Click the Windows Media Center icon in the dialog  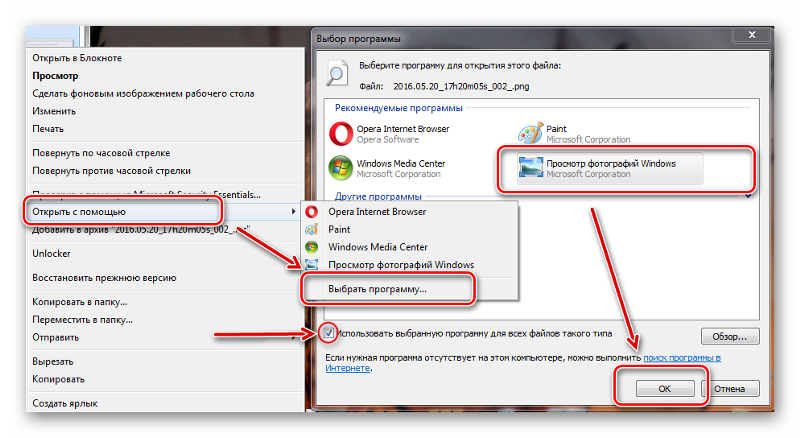(341, 168)
